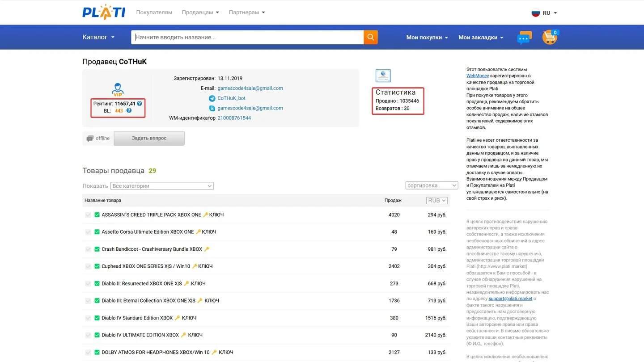
Task: Click the PLATI logo
Action: tap(104, 12)
